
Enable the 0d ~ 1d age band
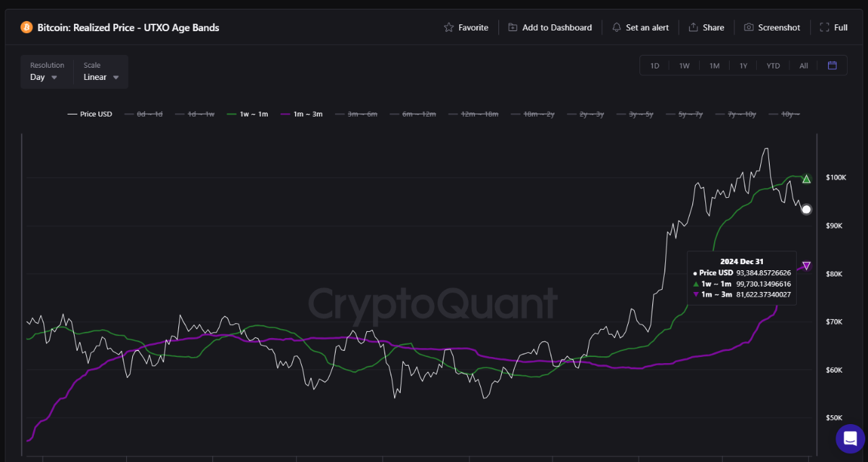point(143,114)
